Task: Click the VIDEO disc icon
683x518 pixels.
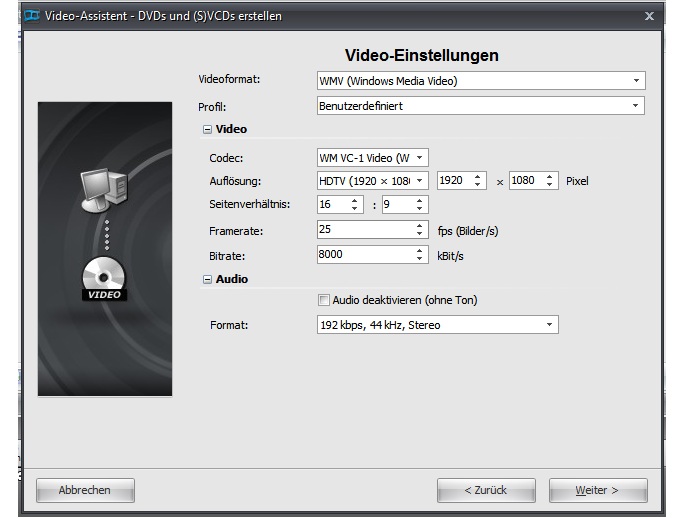Action: point(103,278)
